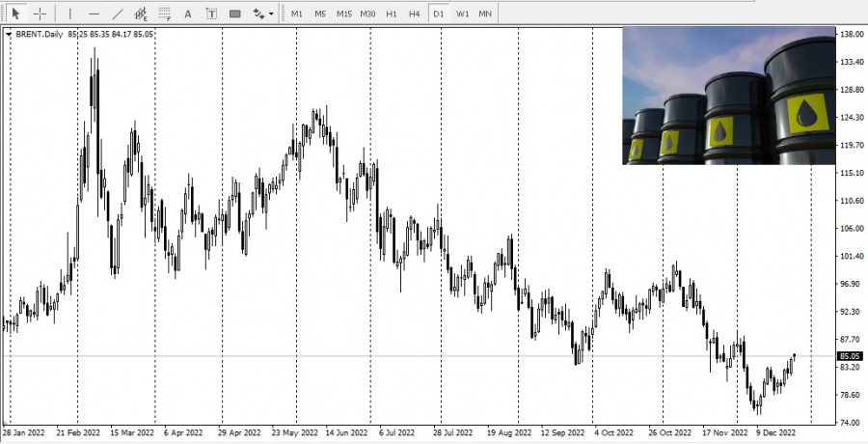Select the horizontal line tool
868x444 pixels.
[94, 14]
